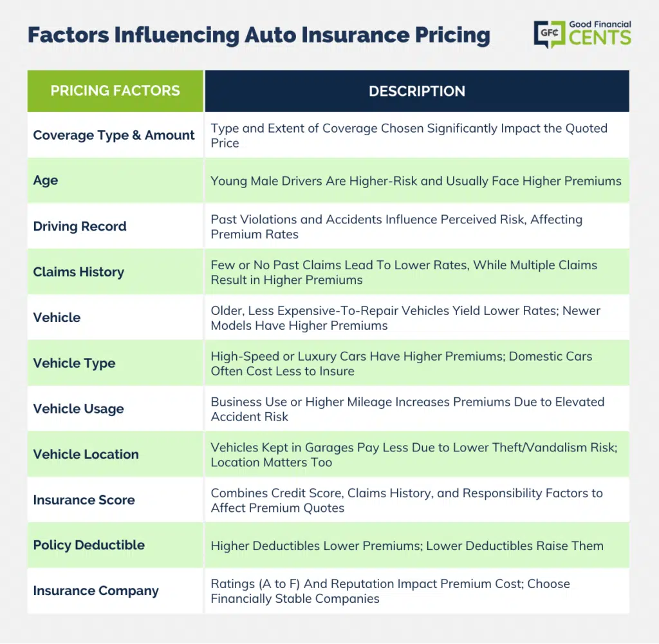Select the Age row label

[46, 180]
